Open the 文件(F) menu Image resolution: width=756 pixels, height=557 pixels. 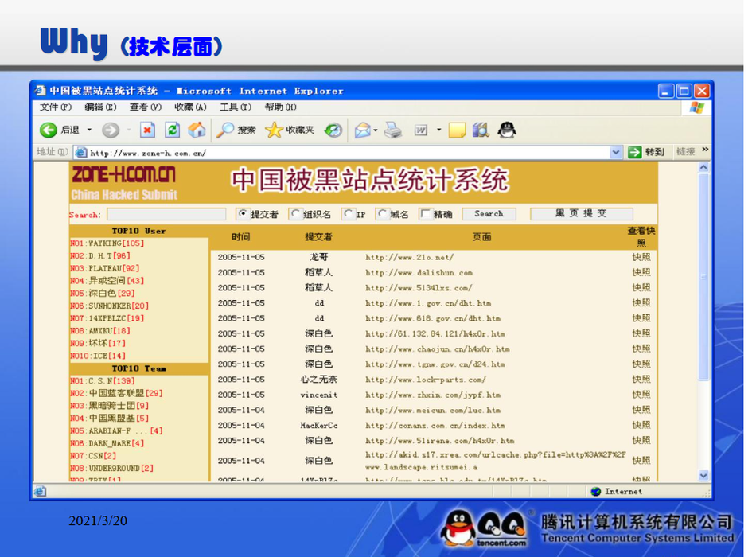[x=55, y=107]
